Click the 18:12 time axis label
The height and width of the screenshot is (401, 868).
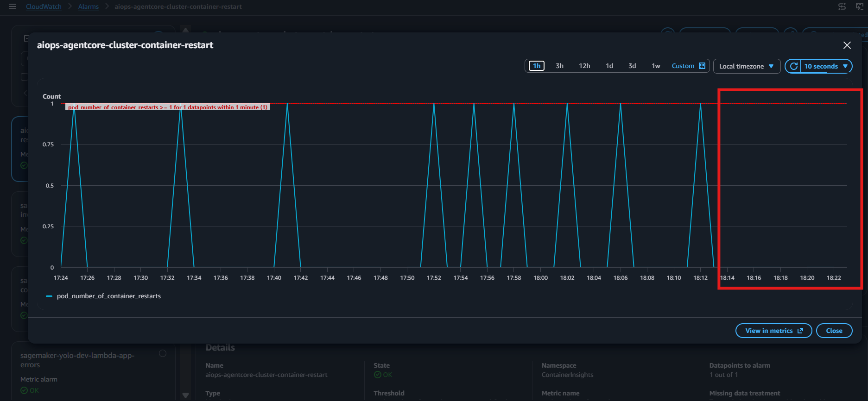[700, 278]
